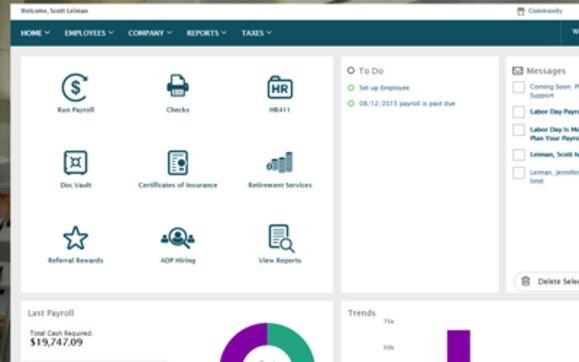Expand the EMPLOYEES menu dropdown
This screenshot has width=579, height=362.
(89, 33)
